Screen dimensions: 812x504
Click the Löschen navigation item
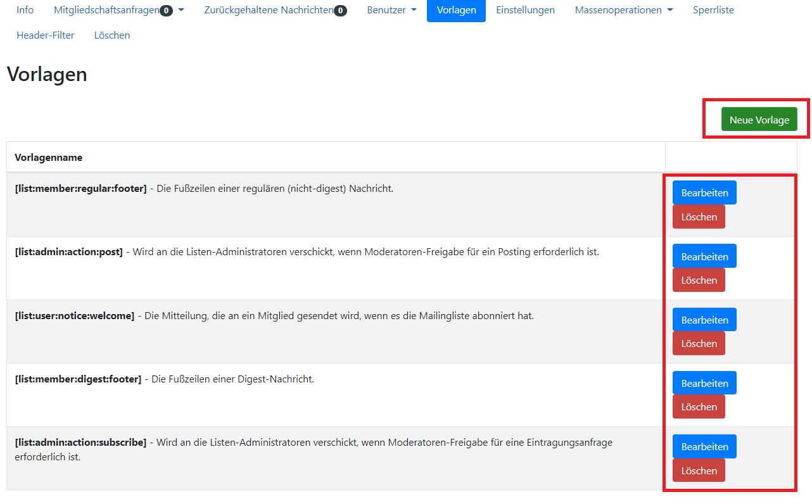click(111, 35)
